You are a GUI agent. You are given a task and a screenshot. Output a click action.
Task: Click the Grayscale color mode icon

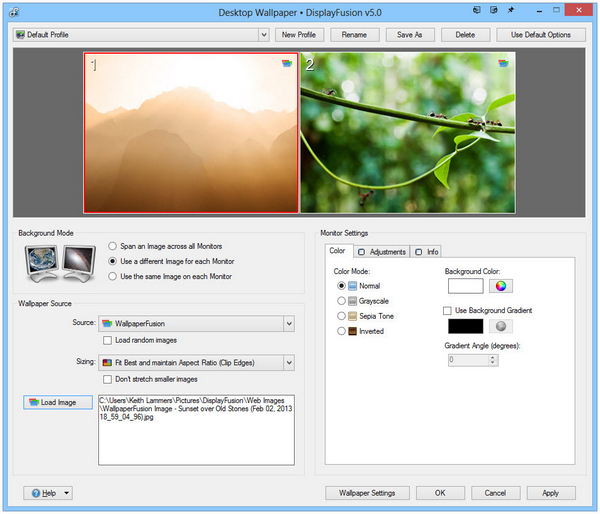pyautogui.click(x=352, y=301)
